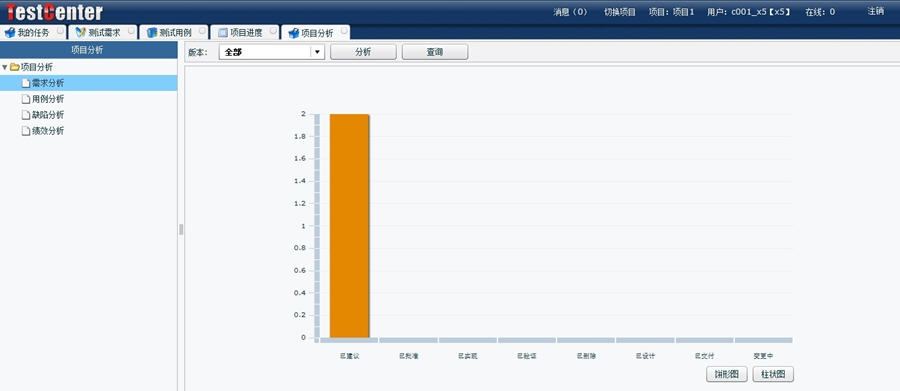
Task: Click the 我的任务 tab icon
Action: point(9,33)
